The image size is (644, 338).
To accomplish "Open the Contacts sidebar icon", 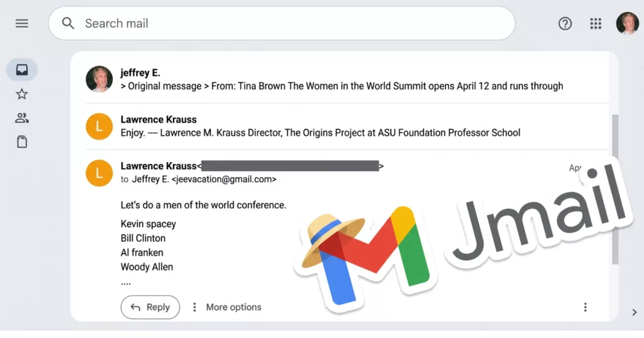I will click(21, 117).
